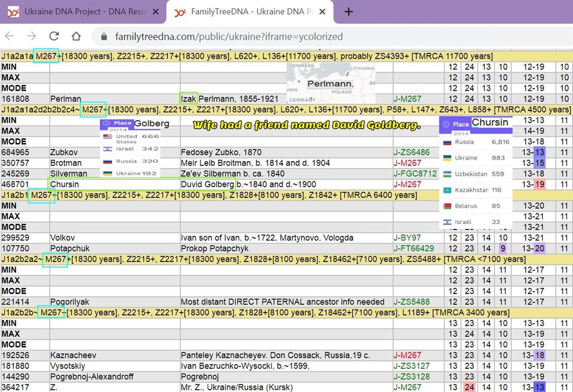The width and height of the screenshot is (573, 392).
Task: Reload the current page
Action: (x=54, y=36)
